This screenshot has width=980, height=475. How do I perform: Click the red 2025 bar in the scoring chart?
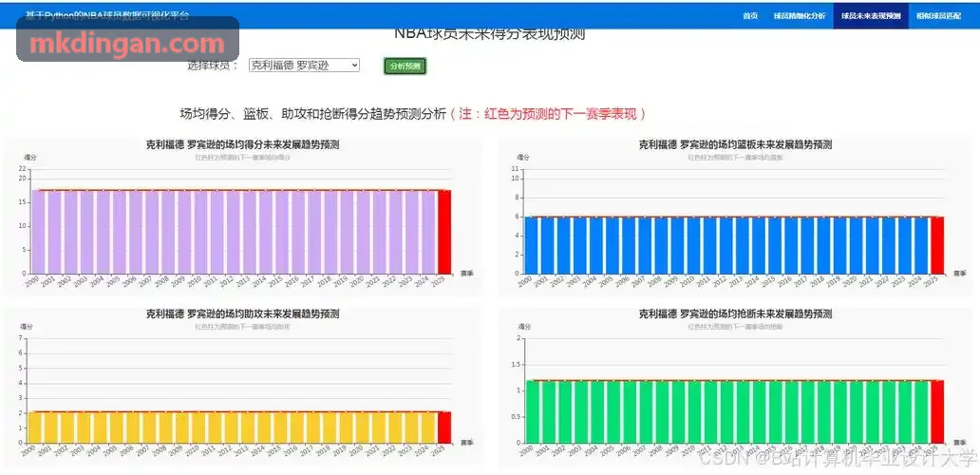[444, 231]
